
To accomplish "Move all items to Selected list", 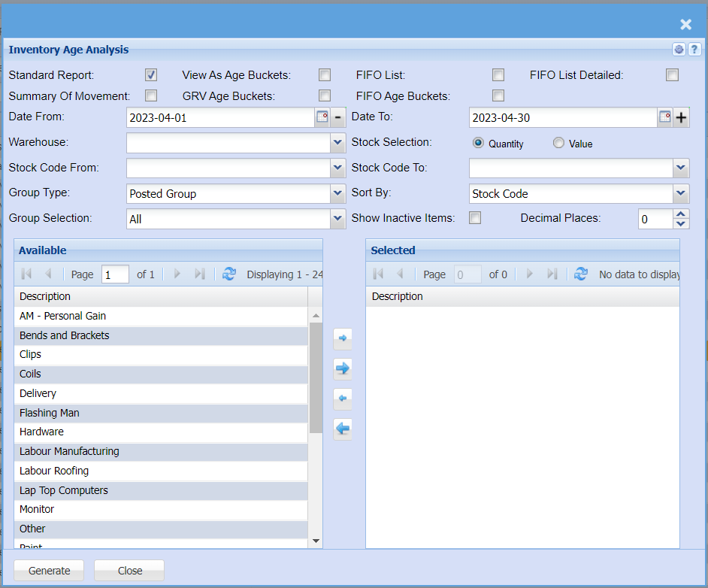I will [x=343, y=368].
